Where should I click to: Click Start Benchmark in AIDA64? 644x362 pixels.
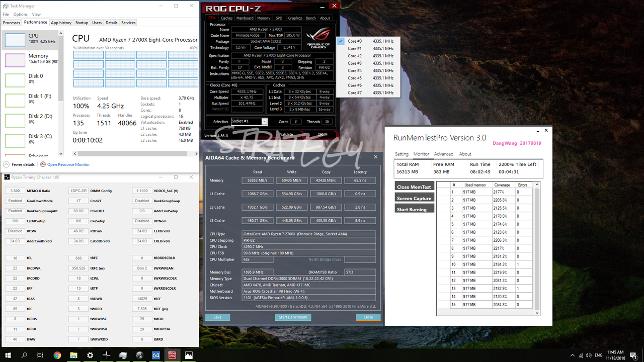pyautogui.click(x=294, y=317)
